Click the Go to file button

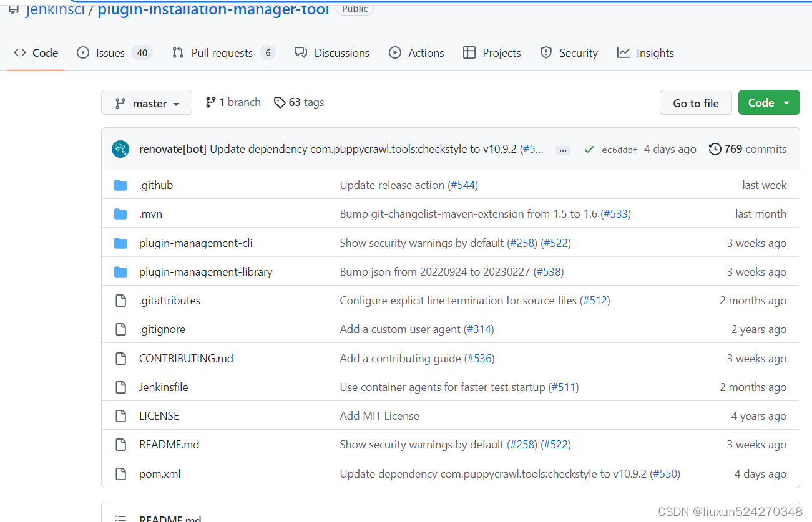coord(695,102)
